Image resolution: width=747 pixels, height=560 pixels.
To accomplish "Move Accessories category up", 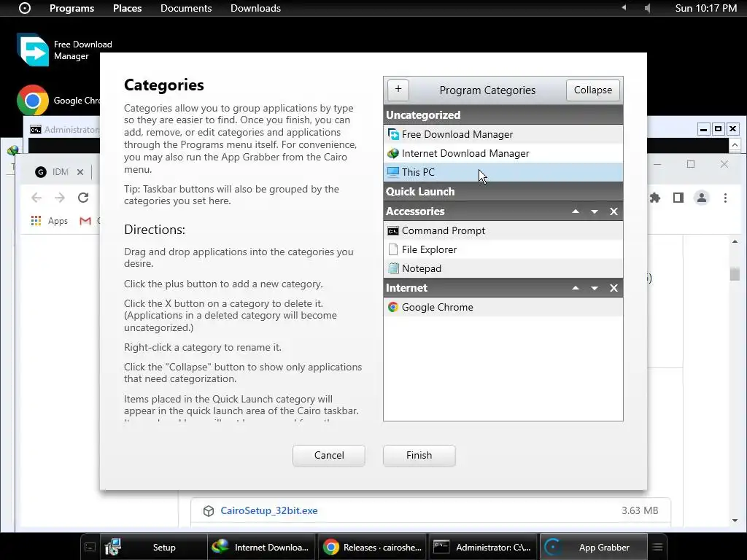I will click(576, 211).
